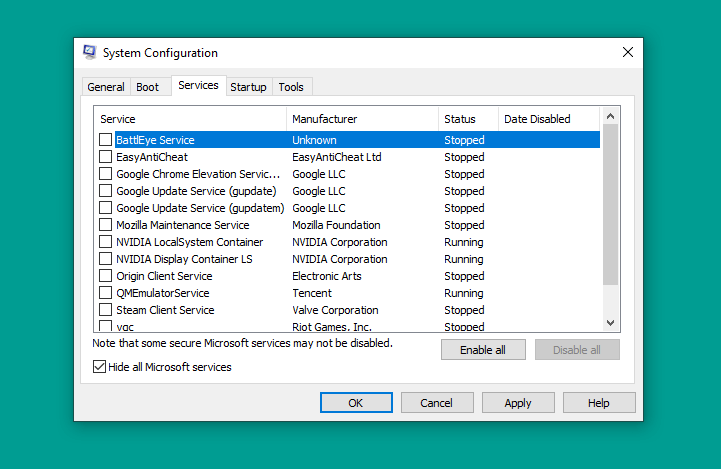Uncheck Hide all Microsoft services
Screen dimensions: 721x469
99,366
